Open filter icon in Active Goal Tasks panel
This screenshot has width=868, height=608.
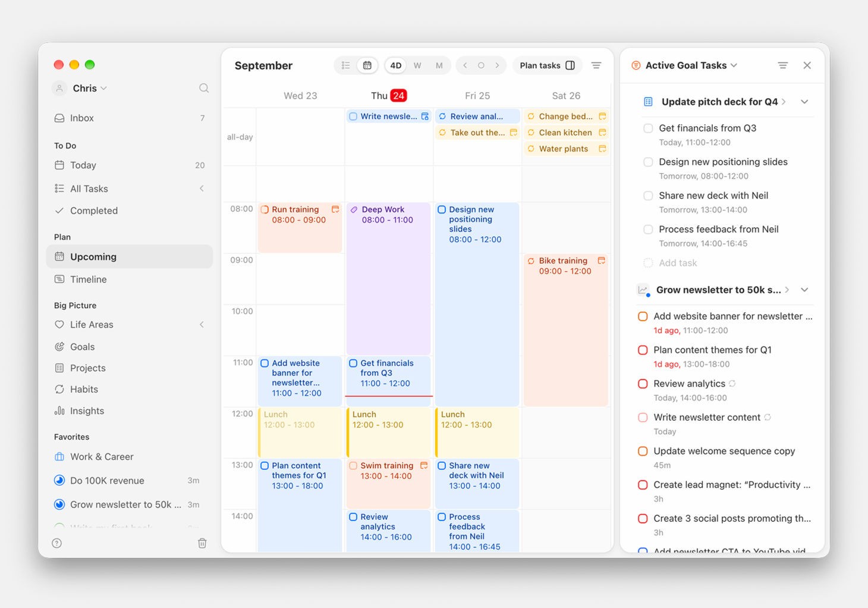point(783,65)
